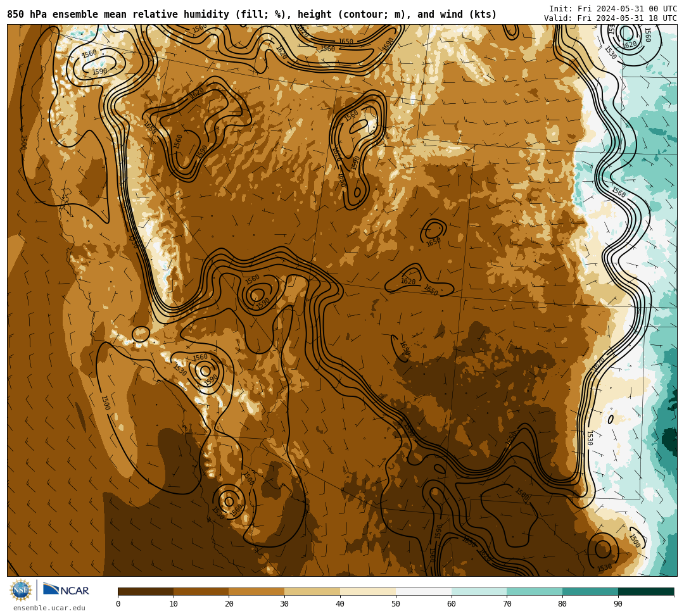Image resolution: width=684 pixels, height=616 pixels.
Task: Select the 20-30% light brown swatch
Action: pos(257,591)
